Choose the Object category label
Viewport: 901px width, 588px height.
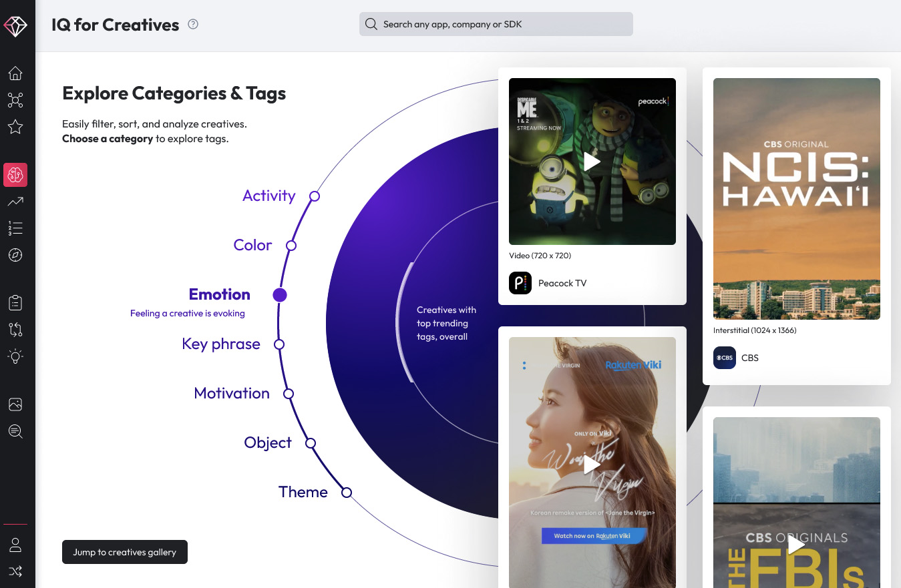[268, 443]
